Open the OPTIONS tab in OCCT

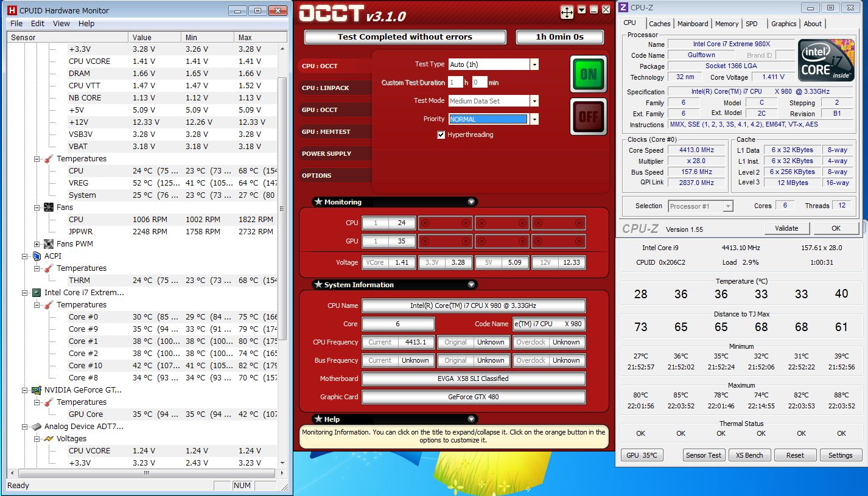[335, 176]
